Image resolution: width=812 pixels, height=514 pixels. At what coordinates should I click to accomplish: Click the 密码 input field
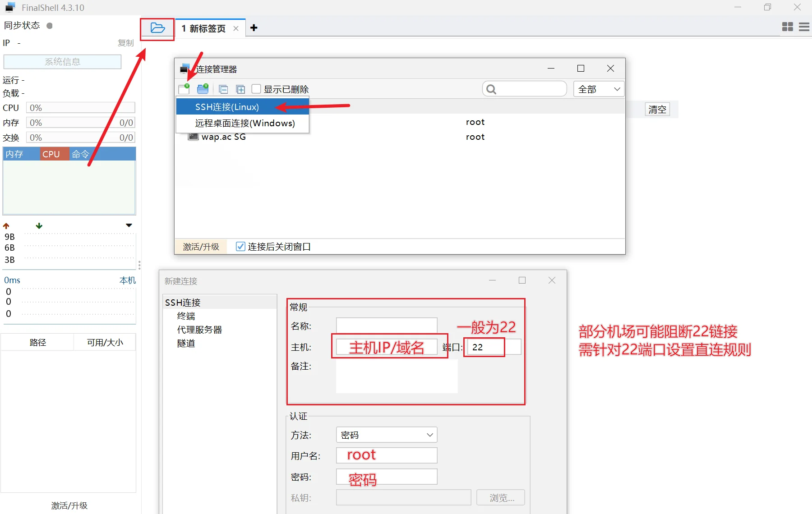pyautogui.click(x=387, y=477)
